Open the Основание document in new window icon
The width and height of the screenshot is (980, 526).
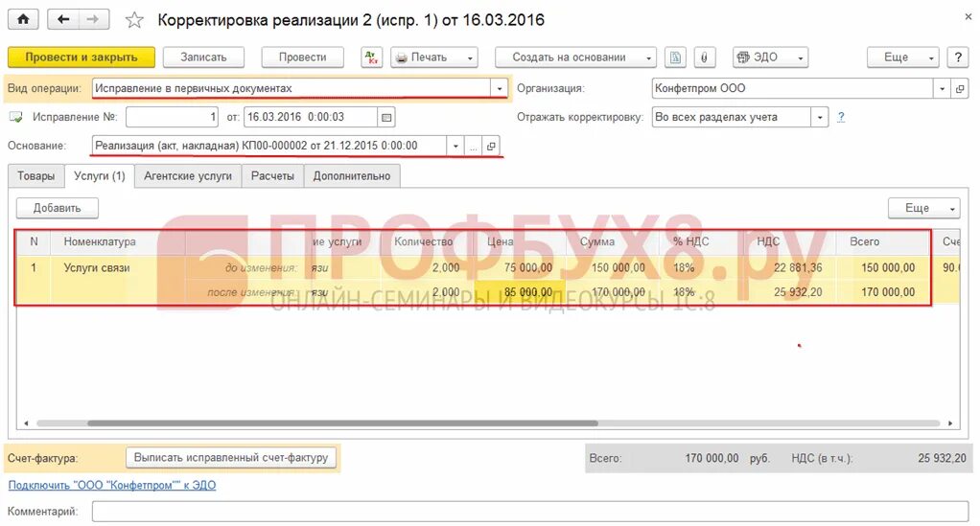(491, 146)
